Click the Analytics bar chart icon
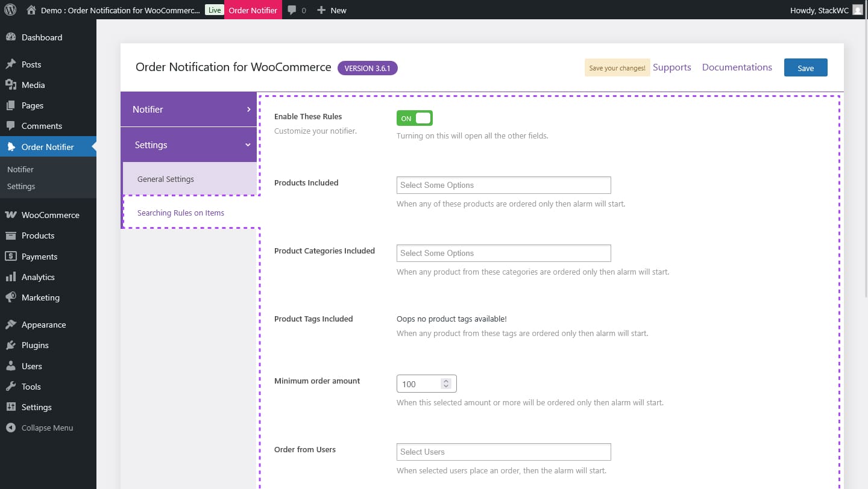868x489 pixels. coord(10,277)
